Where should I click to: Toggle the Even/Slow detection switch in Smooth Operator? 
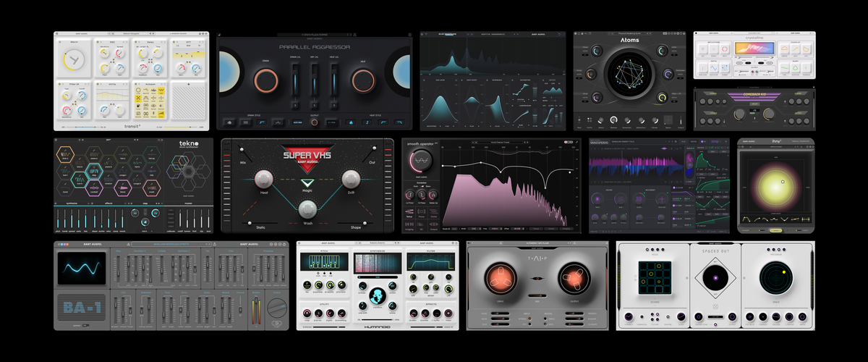pos(422,186)
